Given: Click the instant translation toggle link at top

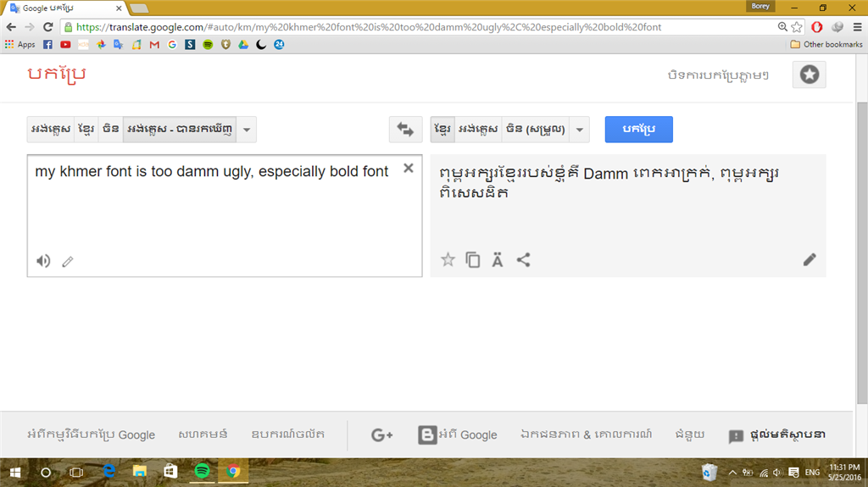Looking at the screenshot, I should click(x=718, y=75).
